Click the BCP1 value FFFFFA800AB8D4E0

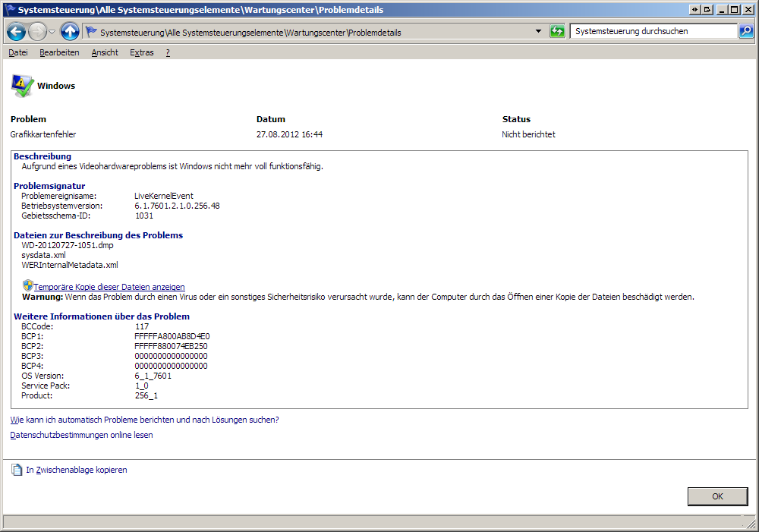(x=172, y=336)
